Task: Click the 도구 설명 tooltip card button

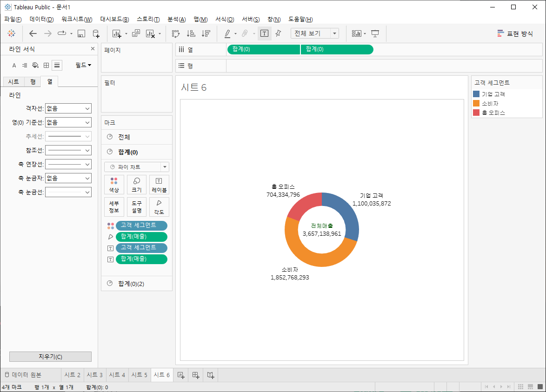Action: click(x=137, y=207)
